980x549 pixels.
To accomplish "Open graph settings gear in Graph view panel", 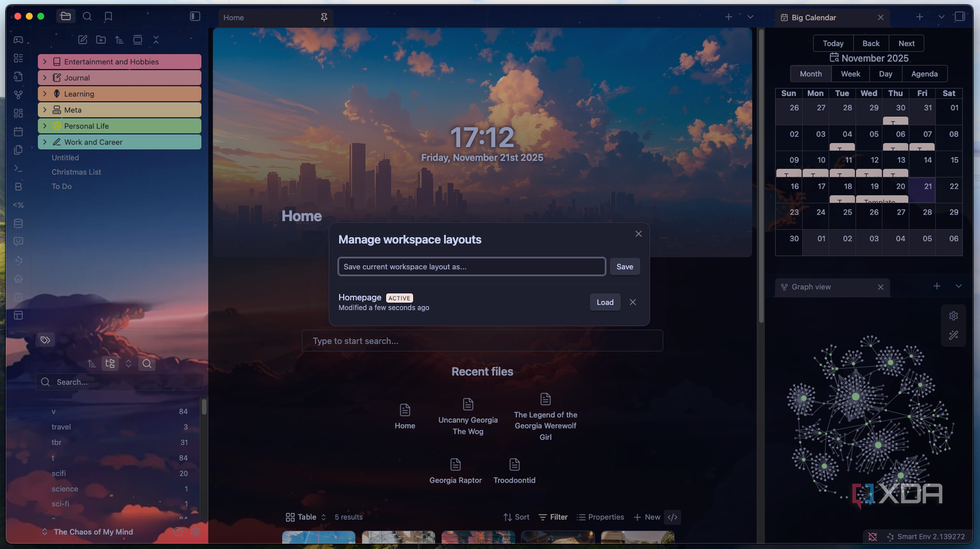I will (954, 315).
